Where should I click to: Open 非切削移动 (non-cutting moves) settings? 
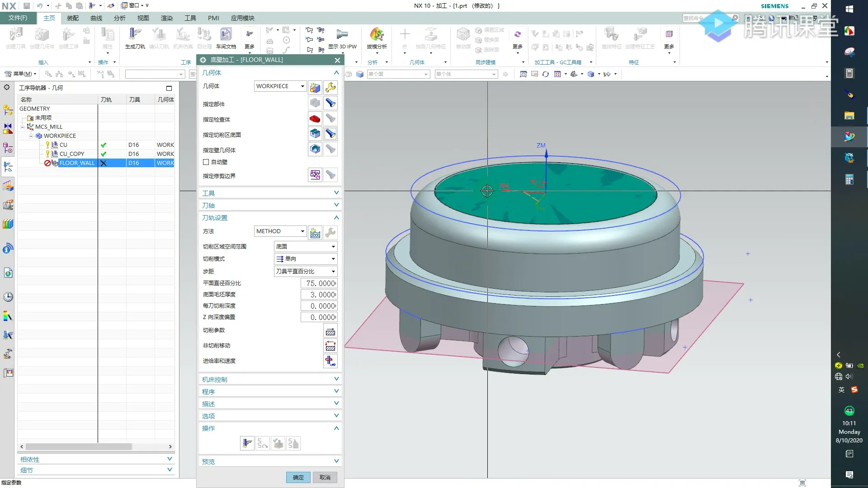[x=330, y=346]
